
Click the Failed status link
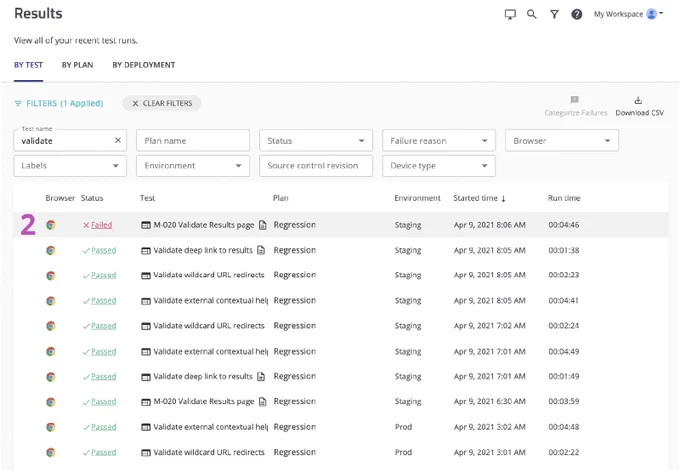[x=101, y=225]
